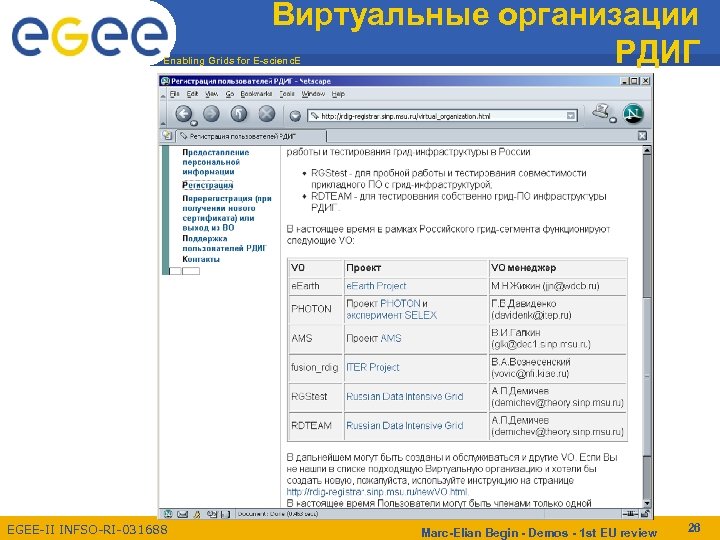Click the PHOTON VO cell
The height and width of the screenshot is (540, 720).
click(x=315, y=309)
